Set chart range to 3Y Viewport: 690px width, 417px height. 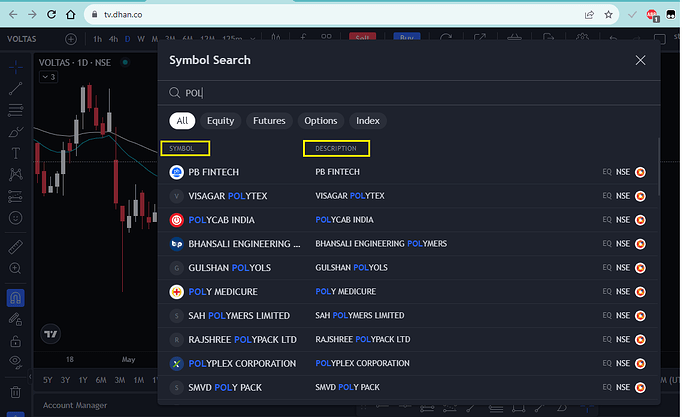tap(65, 380)
